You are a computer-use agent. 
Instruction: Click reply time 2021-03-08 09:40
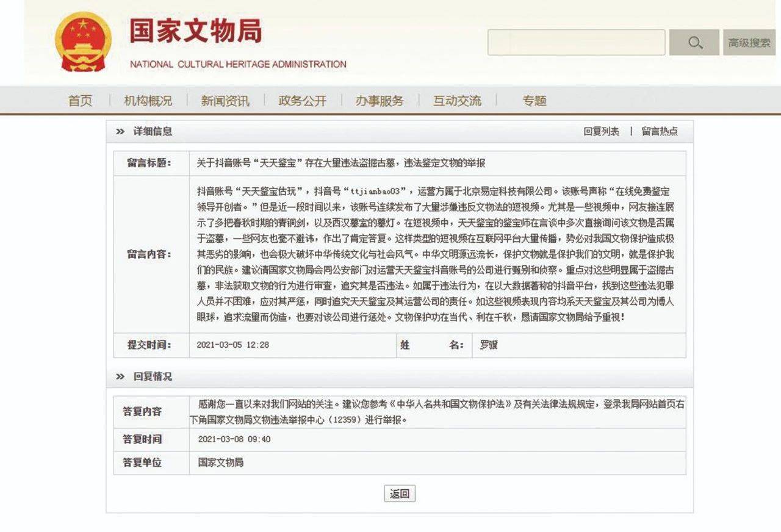pyautogui.click(x=234, y=439)
